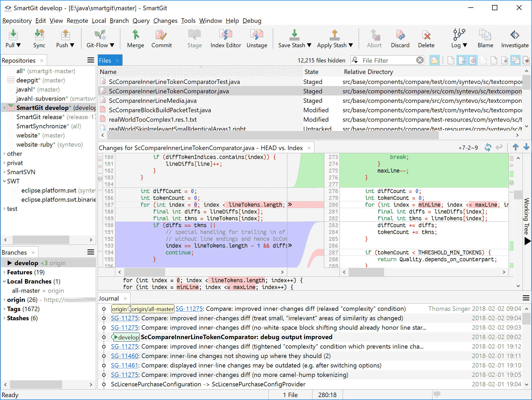Click the Sync toolbar icon
Viewport: 532px width, 400px height.
pos(39,38)
